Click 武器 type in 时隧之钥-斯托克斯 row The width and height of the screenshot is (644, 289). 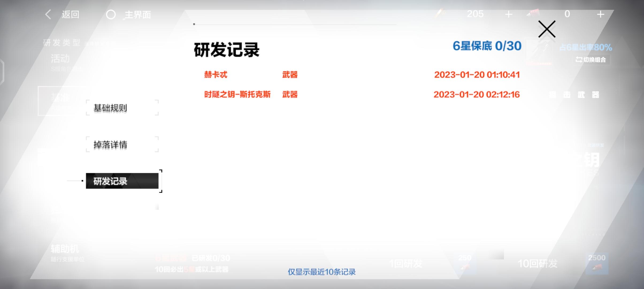point(290,94)
